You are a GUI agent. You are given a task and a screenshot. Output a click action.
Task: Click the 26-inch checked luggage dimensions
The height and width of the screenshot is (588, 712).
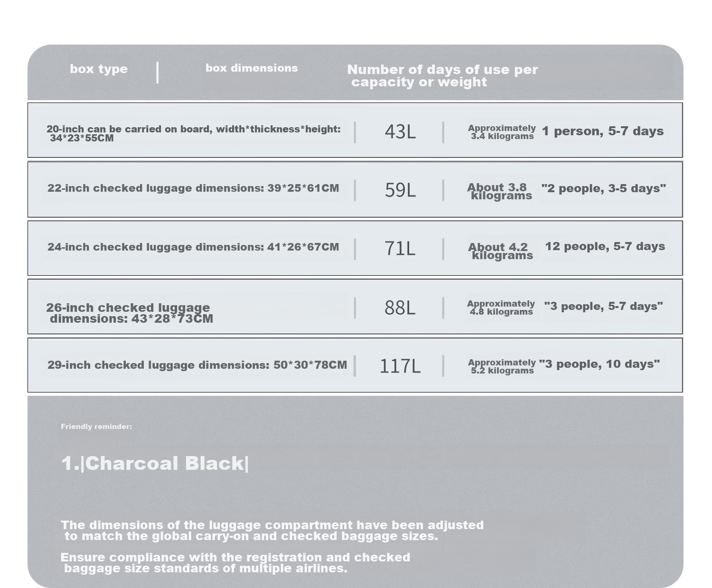[x=130, y=313]
